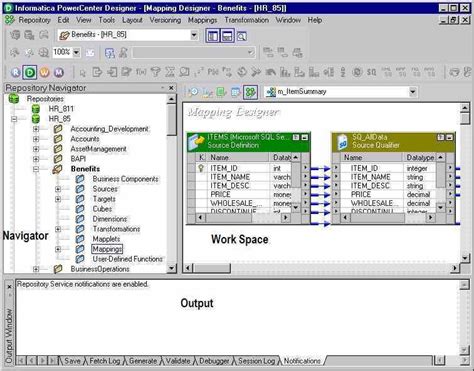Select the Mappings tree node
This screenshot has height=371, width=474.
pos(107,249)
